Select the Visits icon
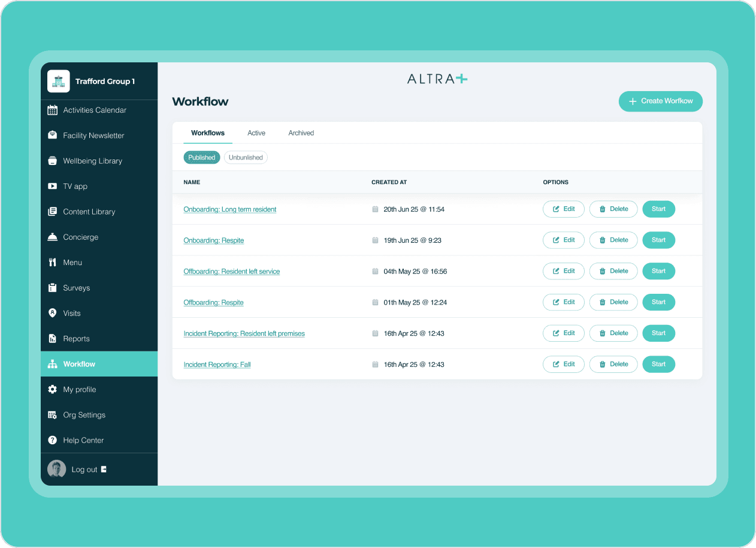Image resolution: width=756 pixels, height=548 pixels. 53,313
